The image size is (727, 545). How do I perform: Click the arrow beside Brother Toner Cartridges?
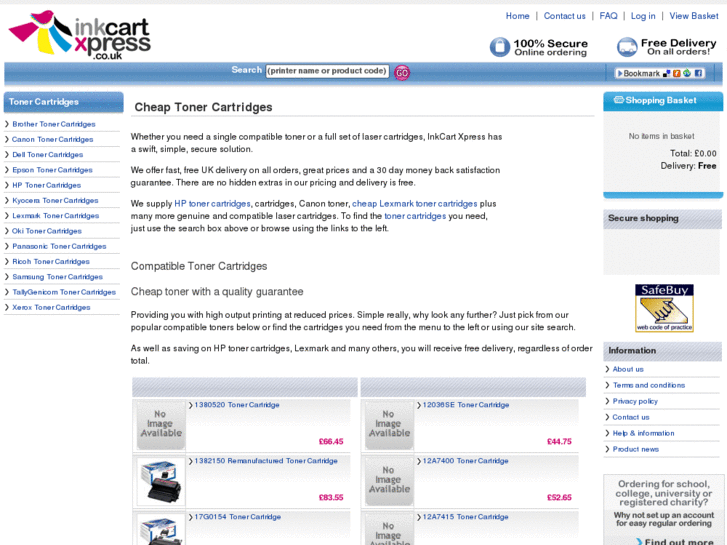(7, 124)
